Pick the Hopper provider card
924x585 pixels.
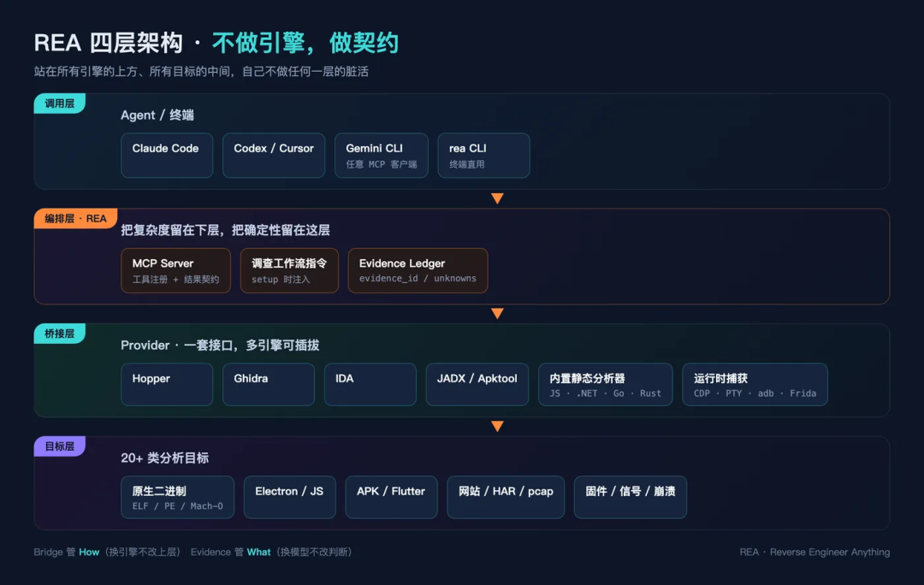click(167, 384)
